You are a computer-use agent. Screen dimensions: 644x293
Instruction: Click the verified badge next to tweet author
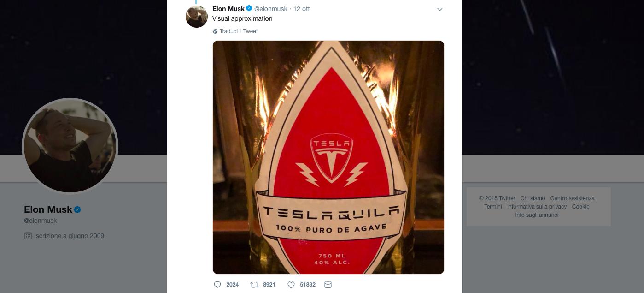(249, 8)
